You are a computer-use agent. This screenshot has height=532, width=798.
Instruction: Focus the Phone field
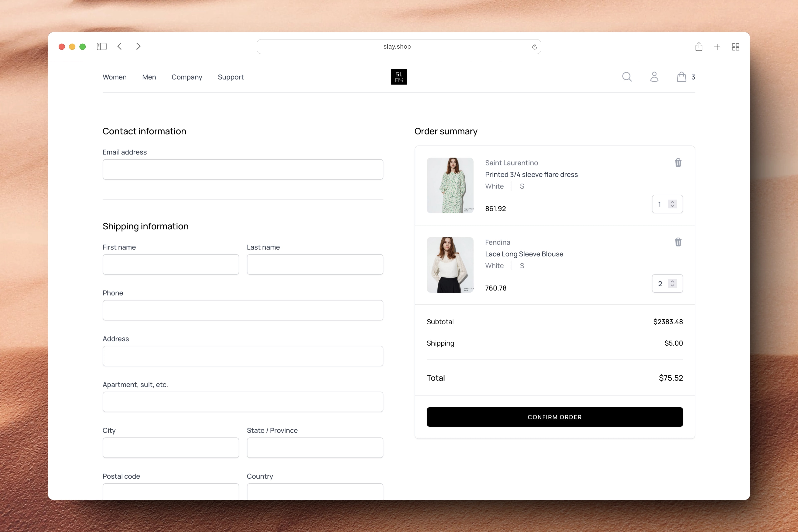pyautogui.click(x=243, y=310)
